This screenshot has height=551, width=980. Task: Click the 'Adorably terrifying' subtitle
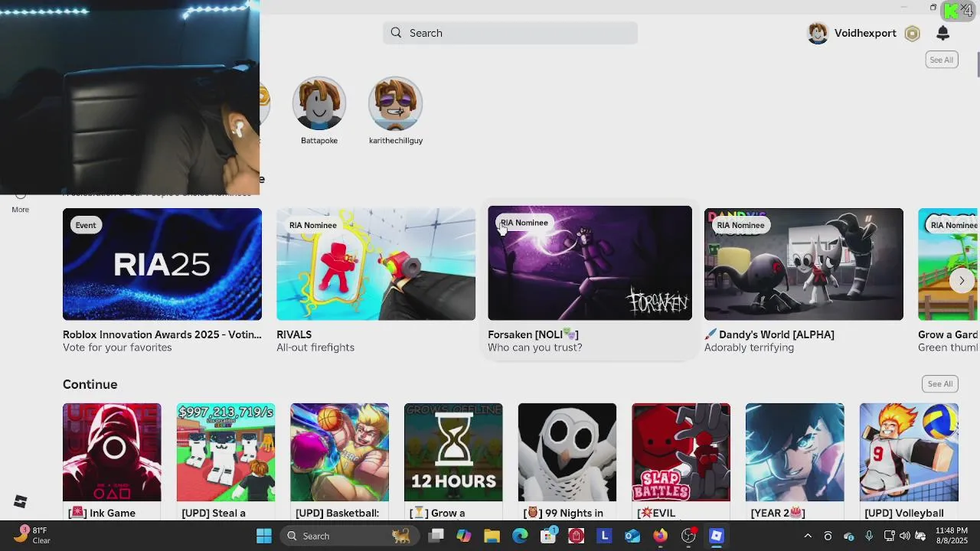click(x=749, y=347)
